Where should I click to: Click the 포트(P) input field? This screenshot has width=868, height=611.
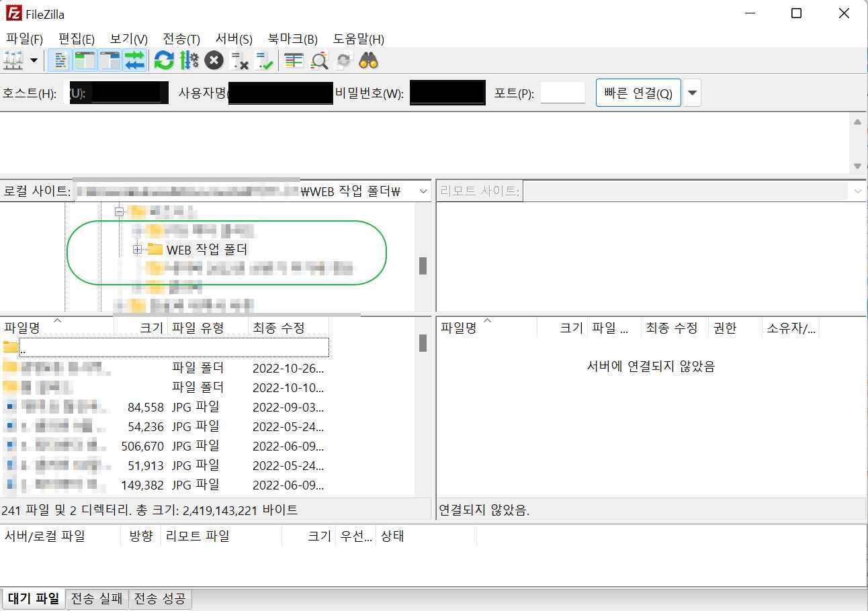[x=562, y=93]
